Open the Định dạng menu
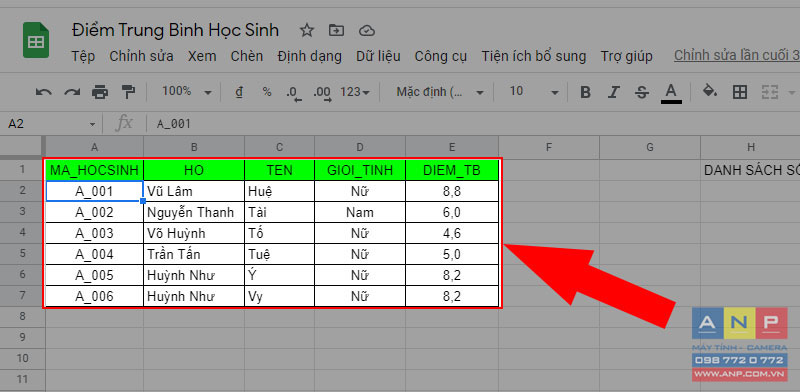 click(x=310, y=56)
